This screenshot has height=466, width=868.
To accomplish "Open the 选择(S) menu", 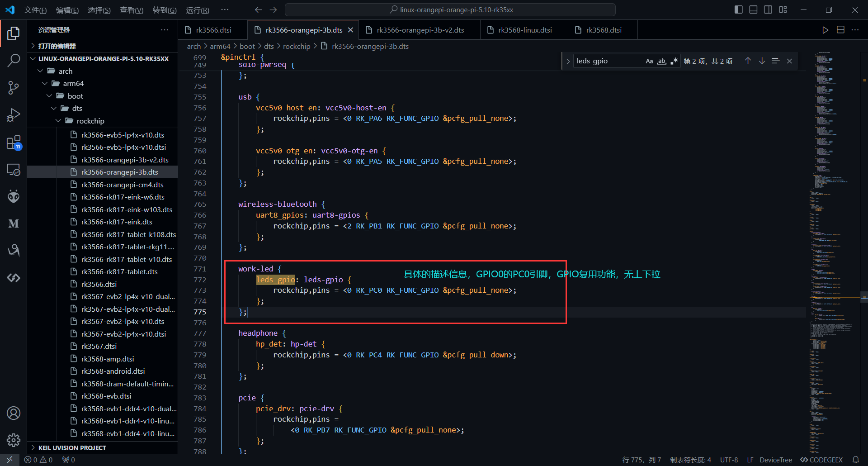I will coord(99,10).
